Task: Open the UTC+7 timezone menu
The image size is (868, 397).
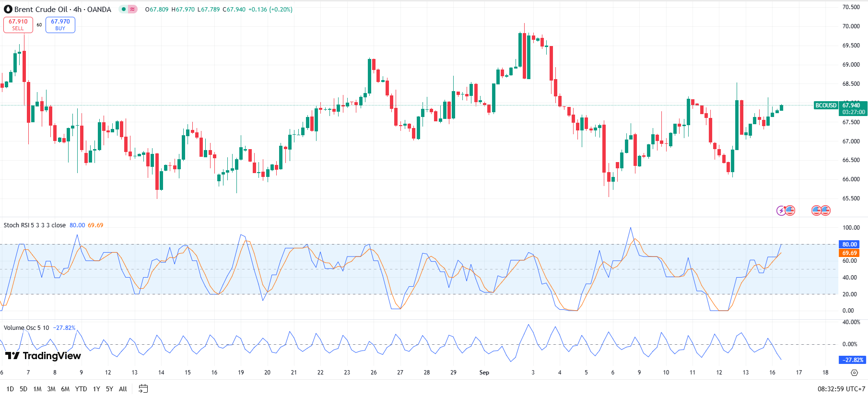Action: coord(841,389)
